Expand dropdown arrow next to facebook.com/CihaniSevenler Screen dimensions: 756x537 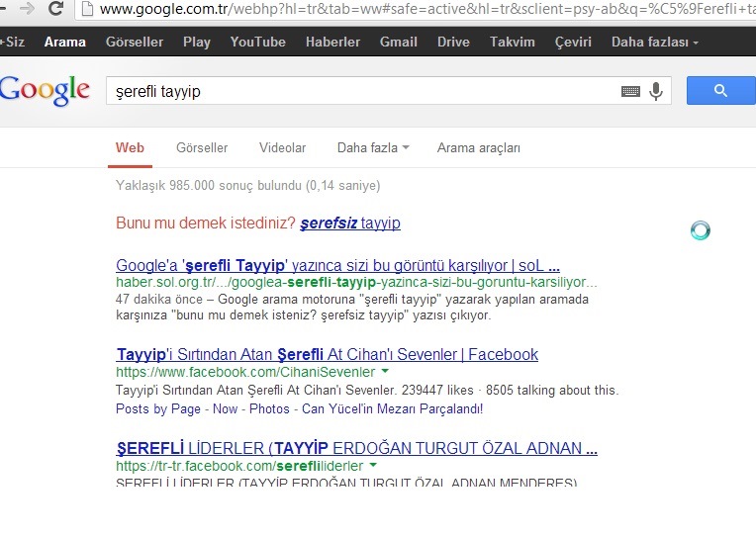[385, 371]
